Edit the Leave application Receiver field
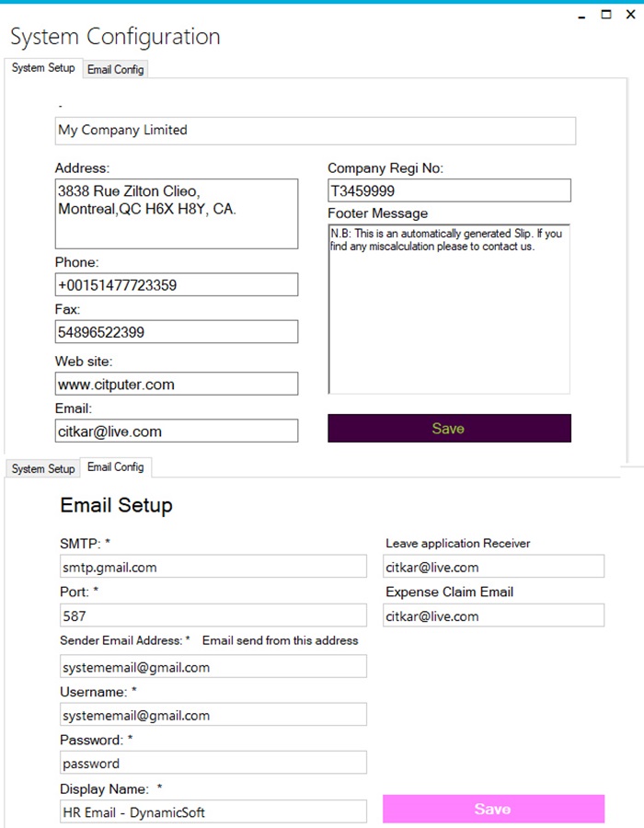This screenshot has width=644, height=828. tap(493, 567)
